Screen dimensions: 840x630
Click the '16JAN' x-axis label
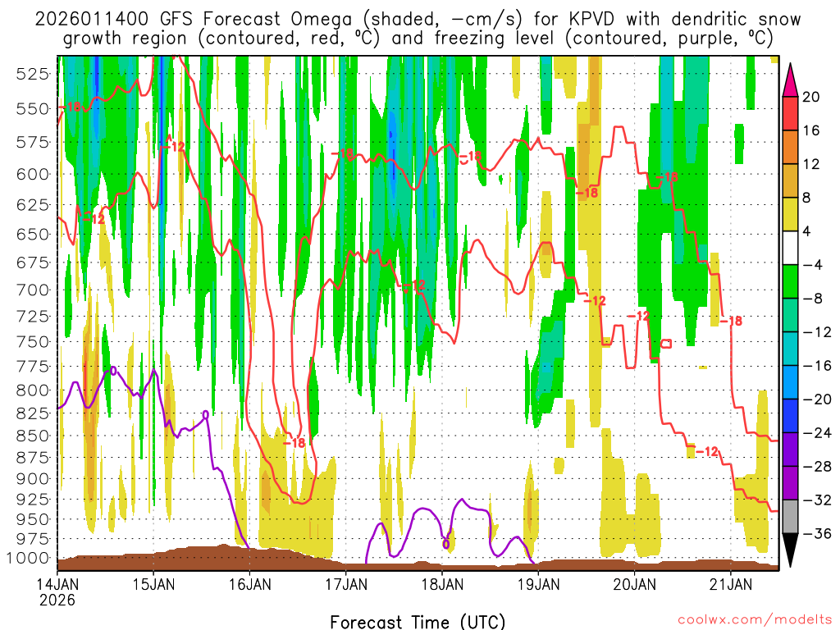(x=249, y=584)
